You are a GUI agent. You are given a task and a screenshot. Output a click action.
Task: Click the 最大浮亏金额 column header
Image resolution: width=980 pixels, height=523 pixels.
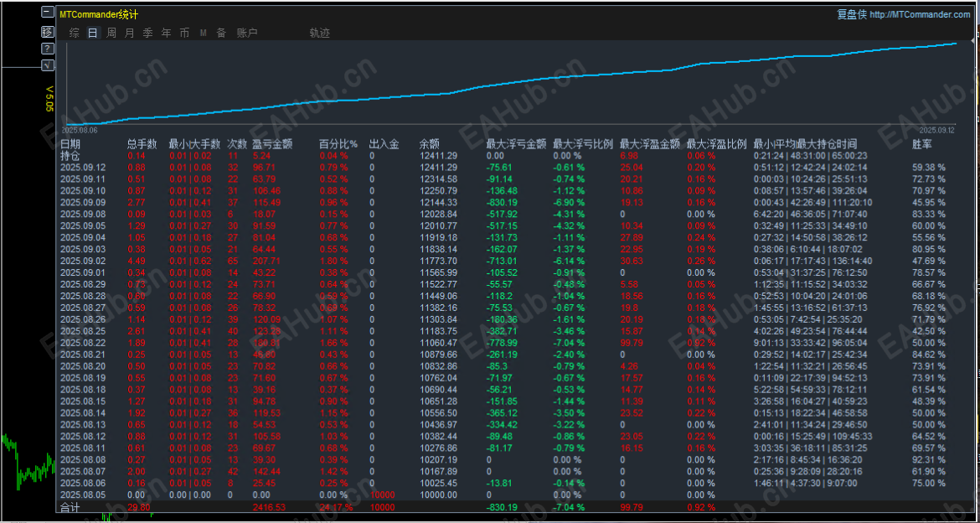(x=516, y=144)
